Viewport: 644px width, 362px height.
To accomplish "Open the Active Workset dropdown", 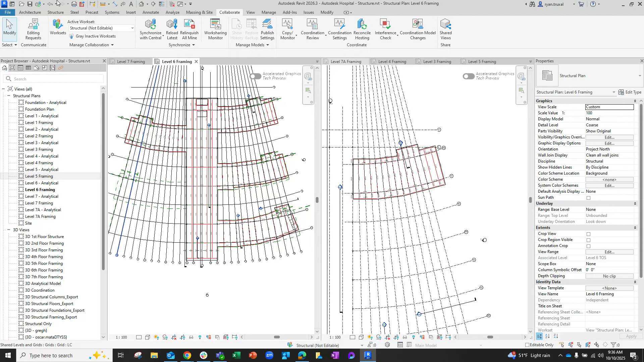I will [132, 28].
